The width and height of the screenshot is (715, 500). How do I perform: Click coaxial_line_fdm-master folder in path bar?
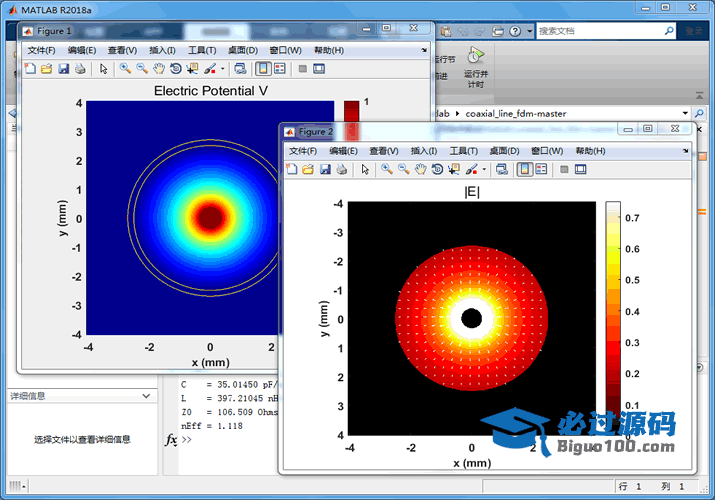(516, 113)
